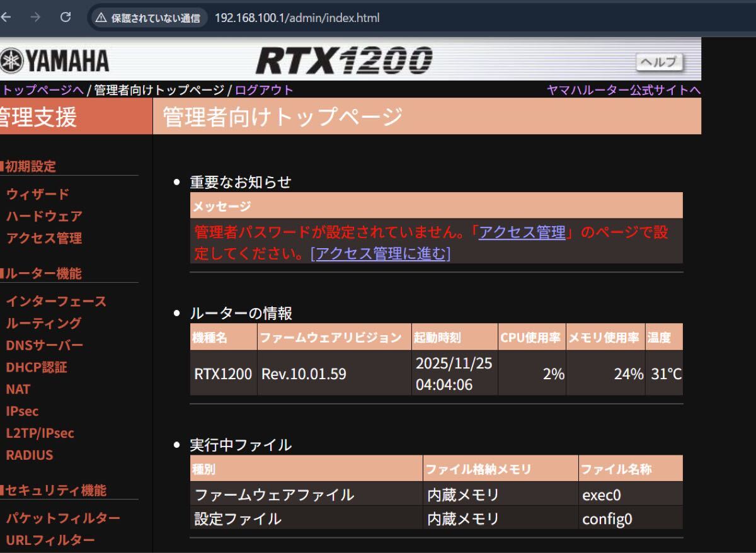This screenshot has width=756, height=553.
Task: Open DHCP認証 in sidebar
Action: click(x=37, y=367)
